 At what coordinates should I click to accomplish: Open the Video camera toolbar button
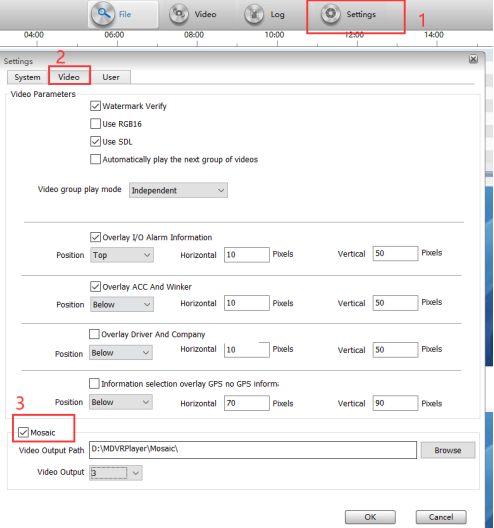[193, 14]
